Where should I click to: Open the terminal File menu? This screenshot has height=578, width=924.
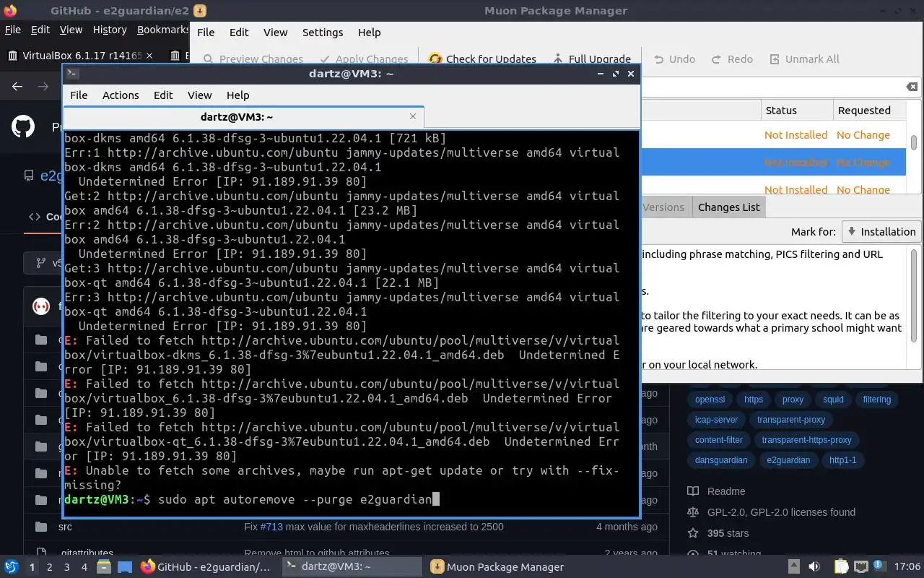79,95
